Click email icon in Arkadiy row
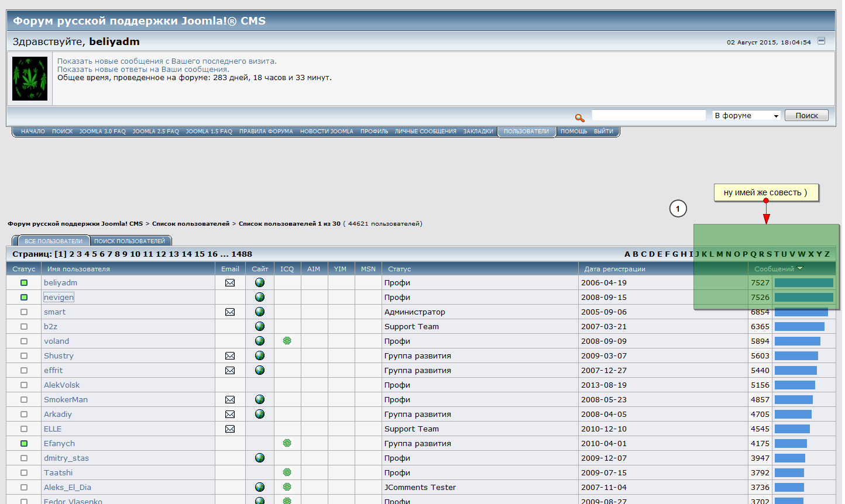 230,415
